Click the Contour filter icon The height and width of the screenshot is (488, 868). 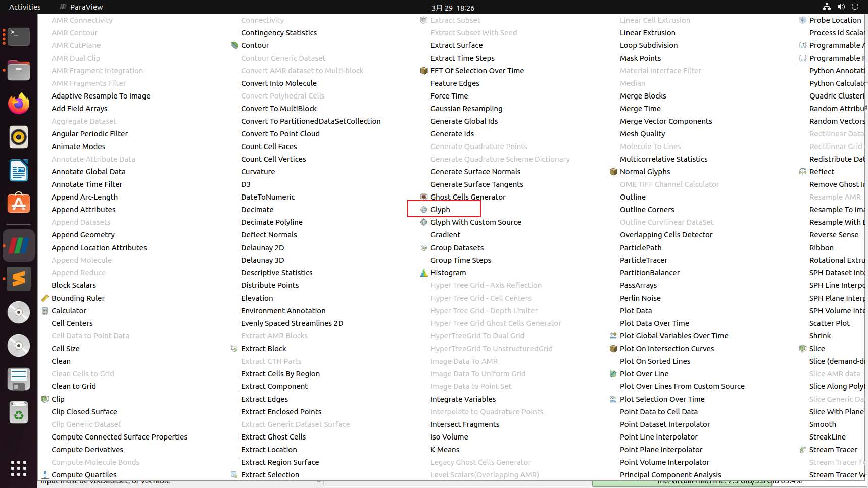coord(234,45)
